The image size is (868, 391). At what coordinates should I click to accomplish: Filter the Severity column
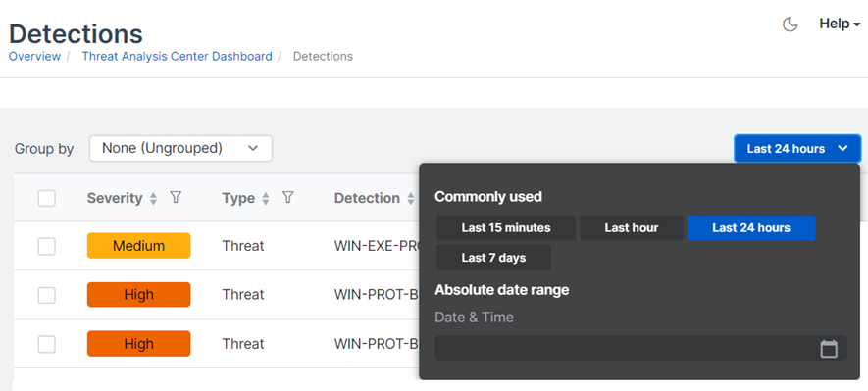tap(176, 197)
